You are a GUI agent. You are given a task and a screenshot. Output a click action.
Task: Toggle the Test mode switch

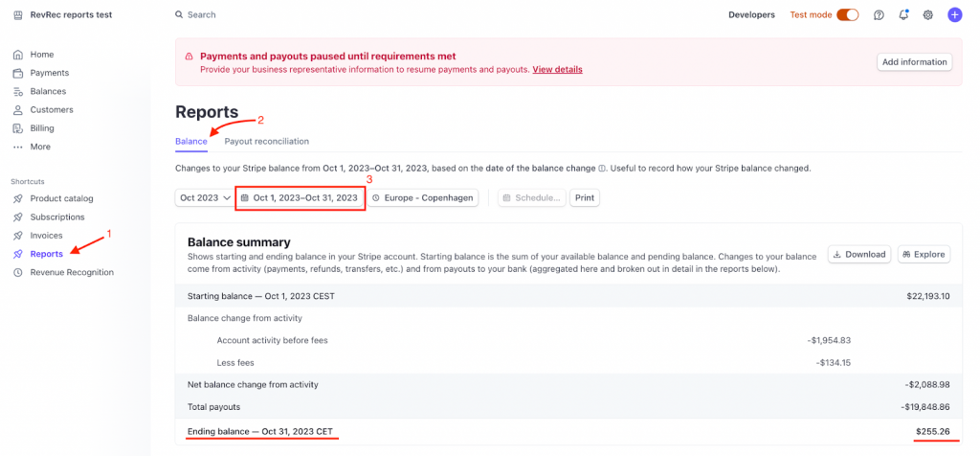click(848, 15)
